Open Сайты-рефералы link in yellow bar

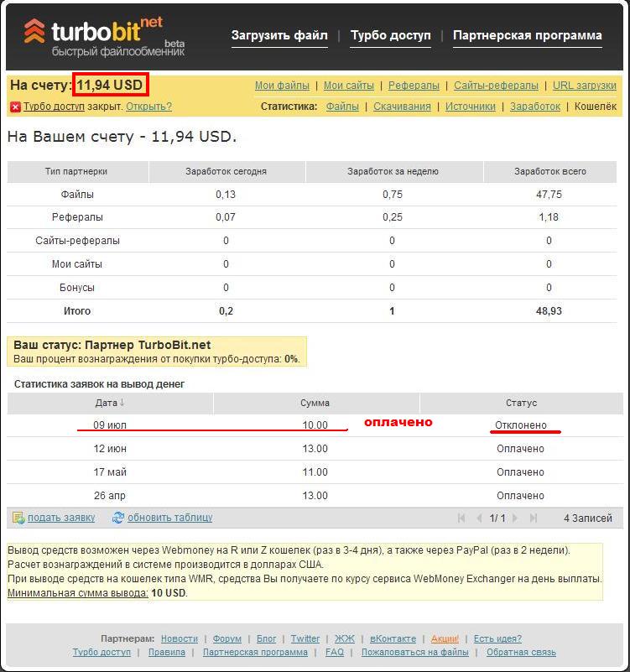pos(496,86)
